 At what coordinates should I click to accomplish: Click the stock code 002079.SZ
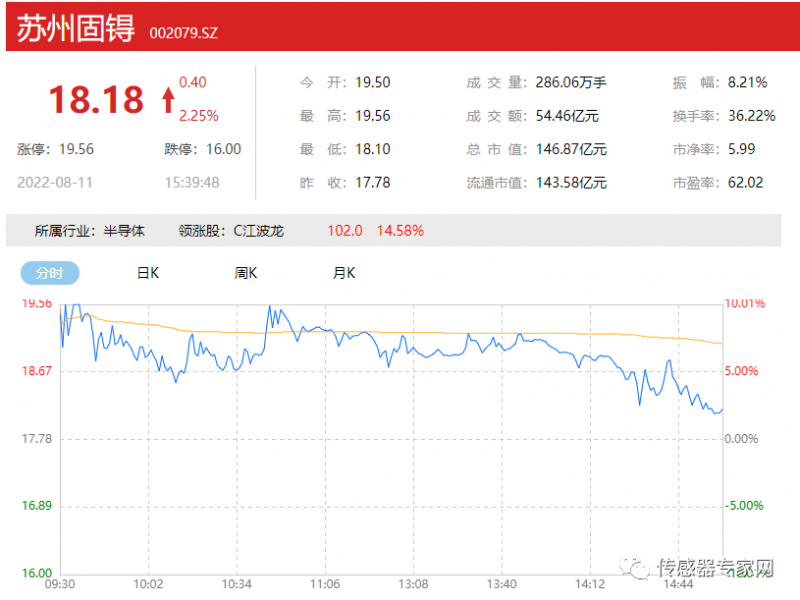[x=183, y=33]
